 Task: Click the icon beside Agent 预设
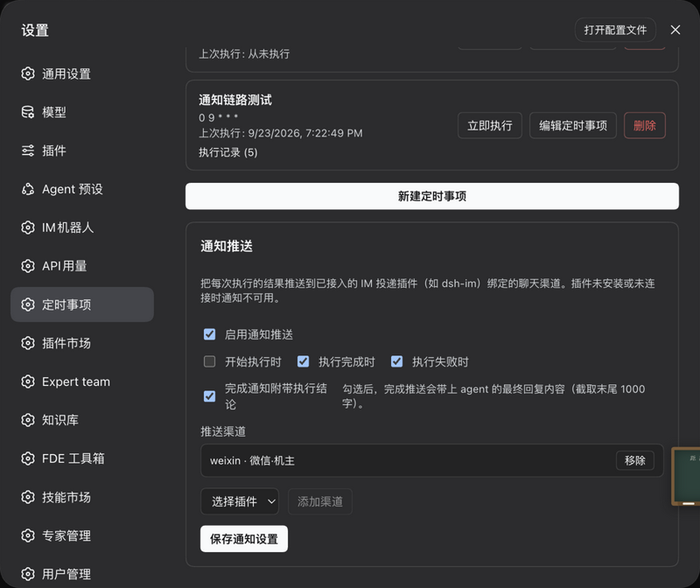[28, 189]
